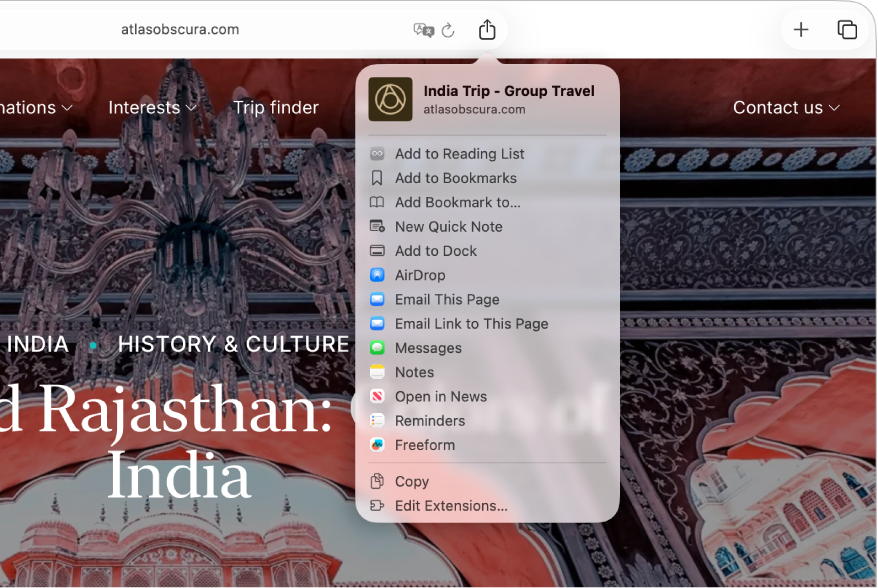Screen dimensions: 878x588
Task: Click the Atlas Obscura site icon
Action: pyautogui.click(x=390, y=99)
